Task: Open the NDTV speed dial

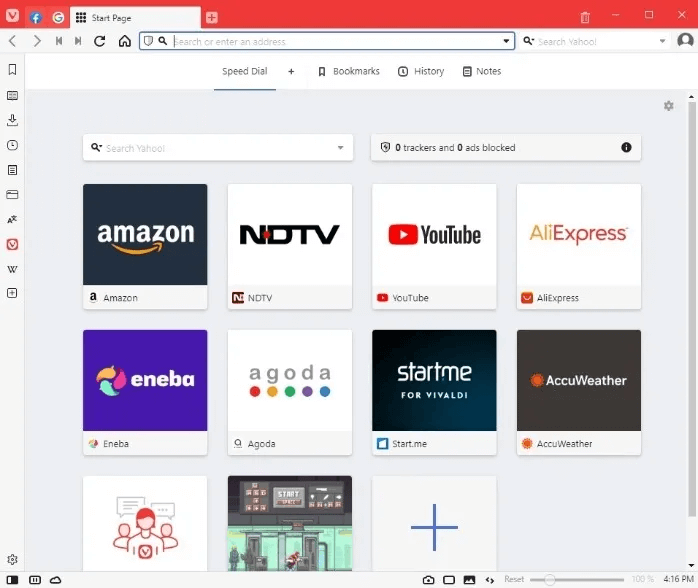Action: coord(290,247)
